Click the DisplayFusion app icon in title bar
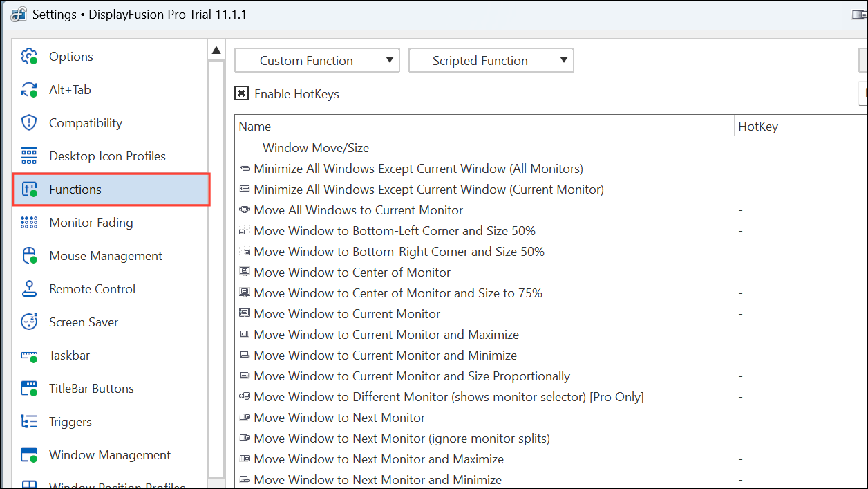The image size is (868, 489). [x=19, y=15]
